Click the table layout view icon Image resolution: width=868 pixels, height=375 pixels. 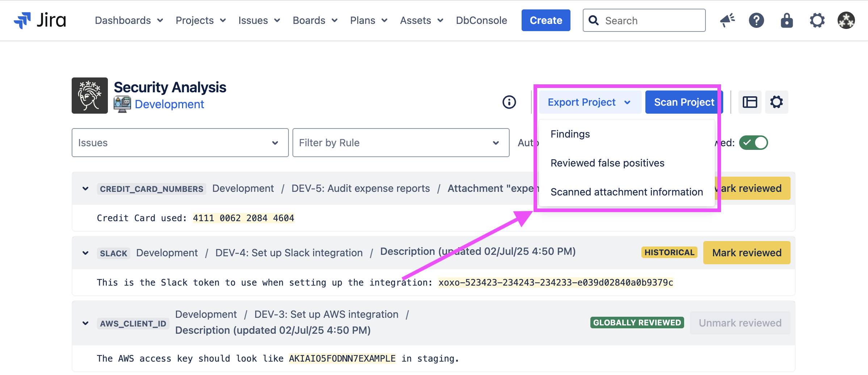750,102
